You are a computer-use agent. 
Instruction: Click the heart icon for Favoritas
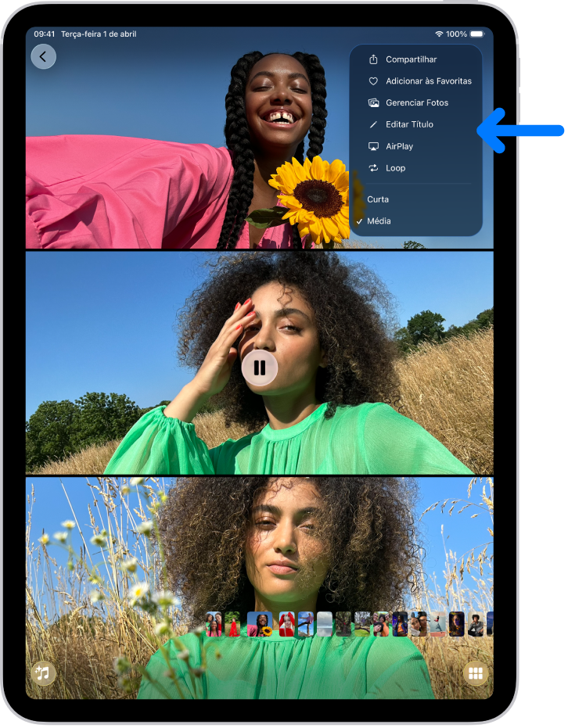[373, 81]
